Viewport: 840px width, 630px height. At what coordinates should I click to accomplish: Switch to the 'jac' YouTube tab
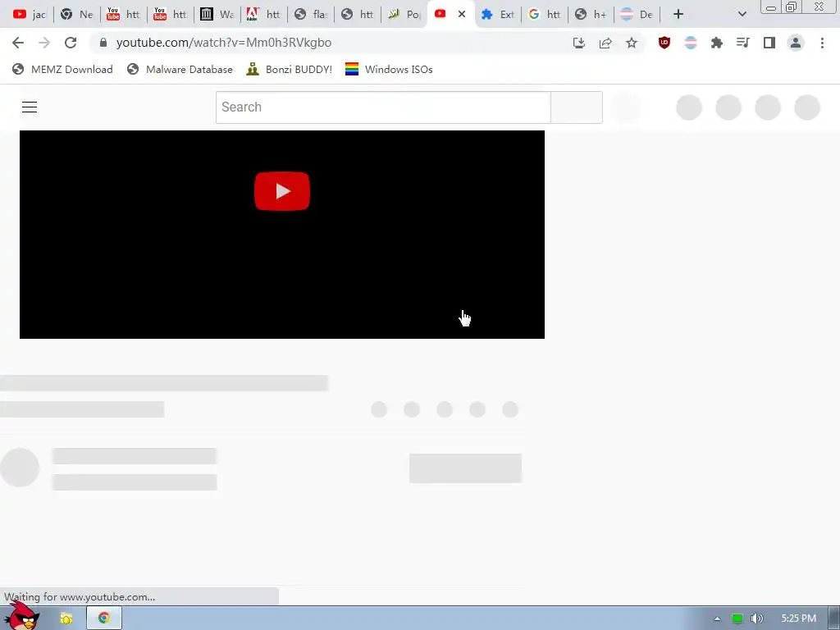pos(29,14)
